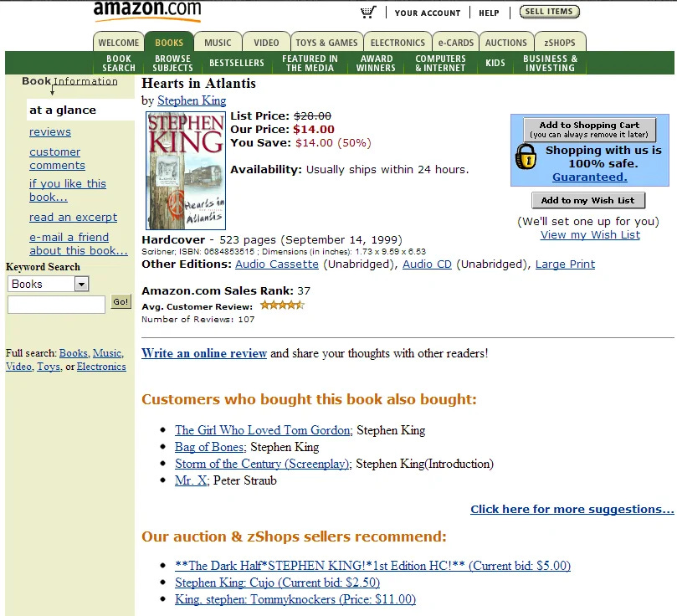677x616 pixels.
Task: Click the padlock safe shopping icon
Action: click(526, 157)
